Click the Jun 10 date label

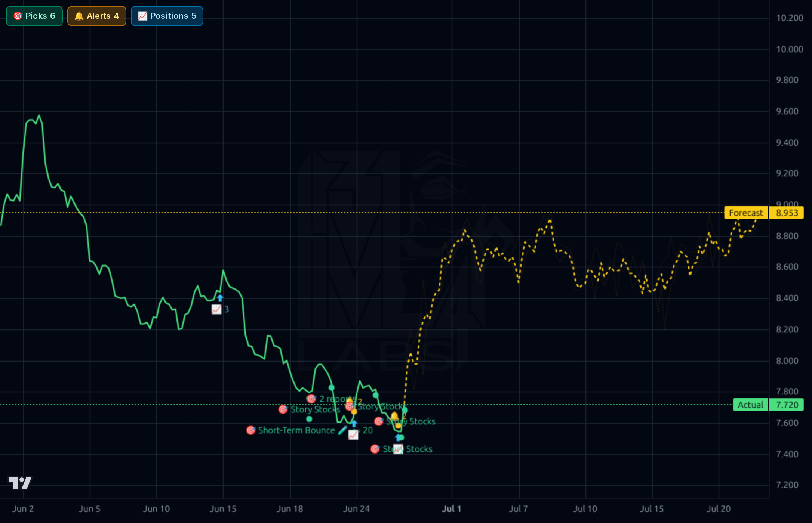pos(156,509)
